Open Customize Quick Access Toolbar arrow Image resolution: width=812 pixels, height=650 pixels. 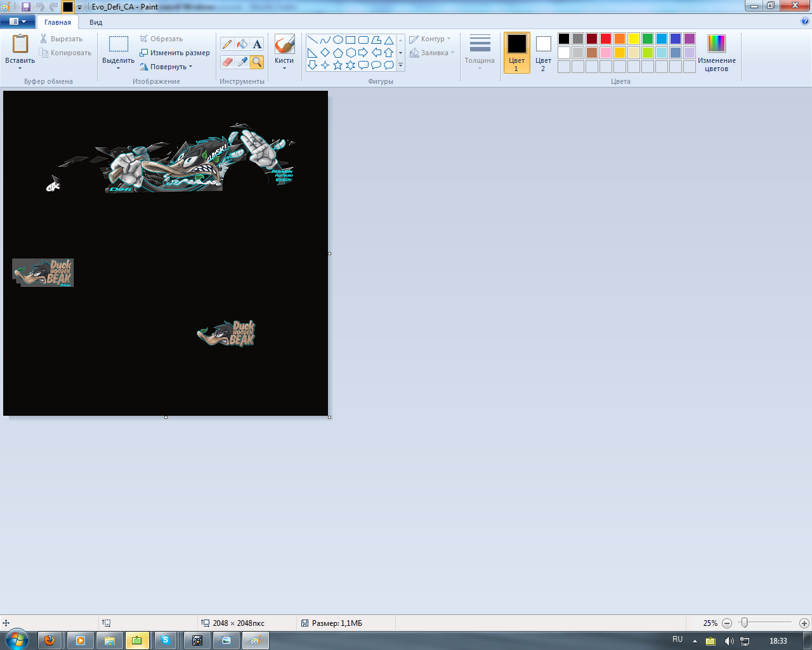coord(80,8)
